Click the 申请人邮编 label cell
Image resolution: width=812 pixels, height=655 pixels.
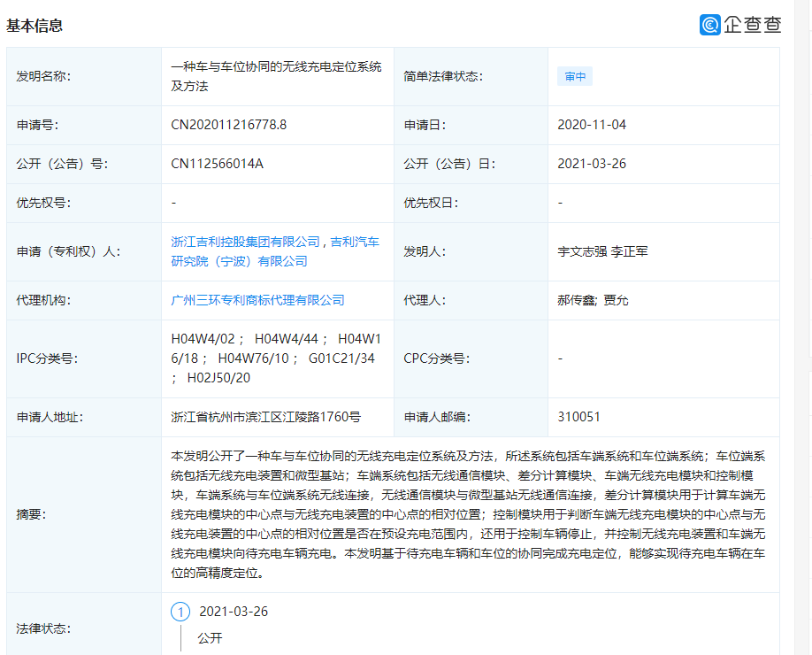point(471,417)
